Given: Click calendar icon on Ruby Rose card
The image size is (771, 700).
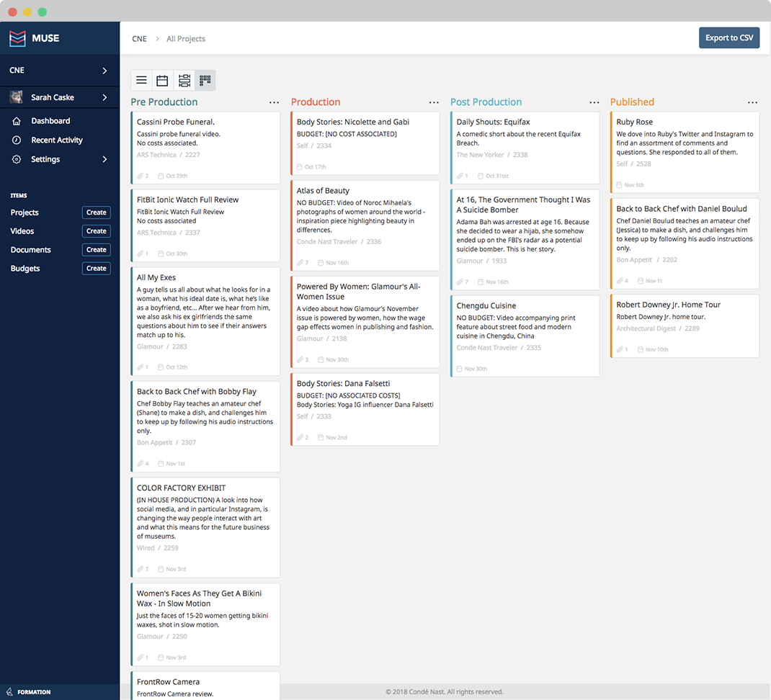Looking at the screenshot, I should point(619,185).
